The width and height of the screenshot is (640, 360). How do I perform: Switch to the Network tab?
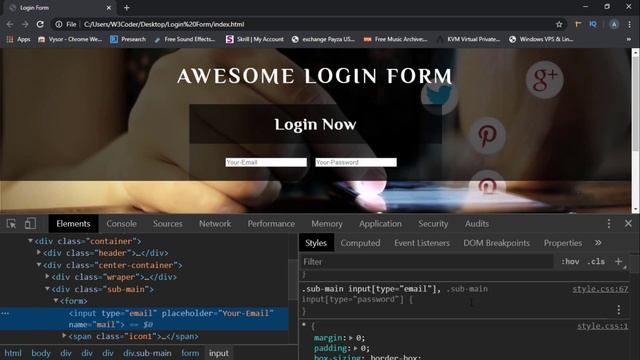(215, 224)
